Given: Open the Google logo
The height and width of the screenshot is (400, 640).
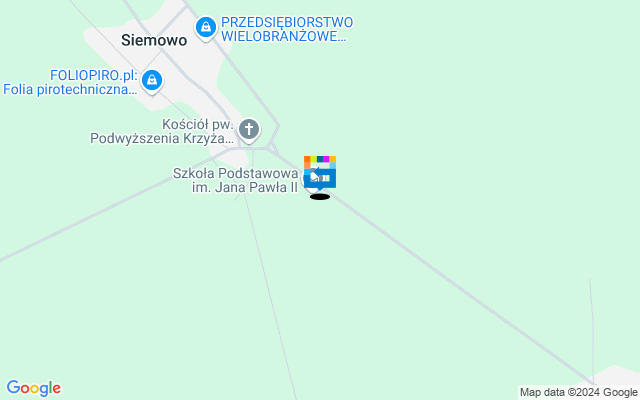Looking at the screenshot, I should tap(34, 388).
